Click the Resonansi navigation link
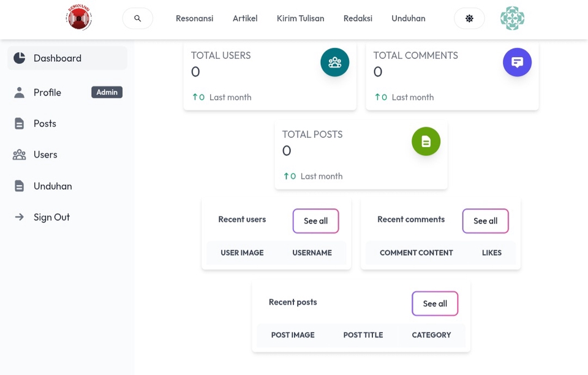588x375 pixels. 194,18
